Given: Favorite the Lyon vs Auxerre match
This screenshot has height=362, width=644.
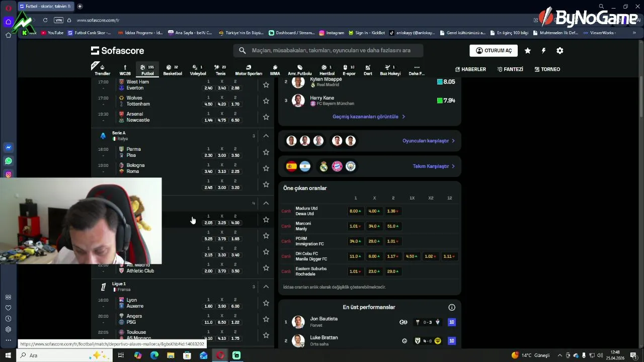Looking at the screenshot, I should [266, 303].
